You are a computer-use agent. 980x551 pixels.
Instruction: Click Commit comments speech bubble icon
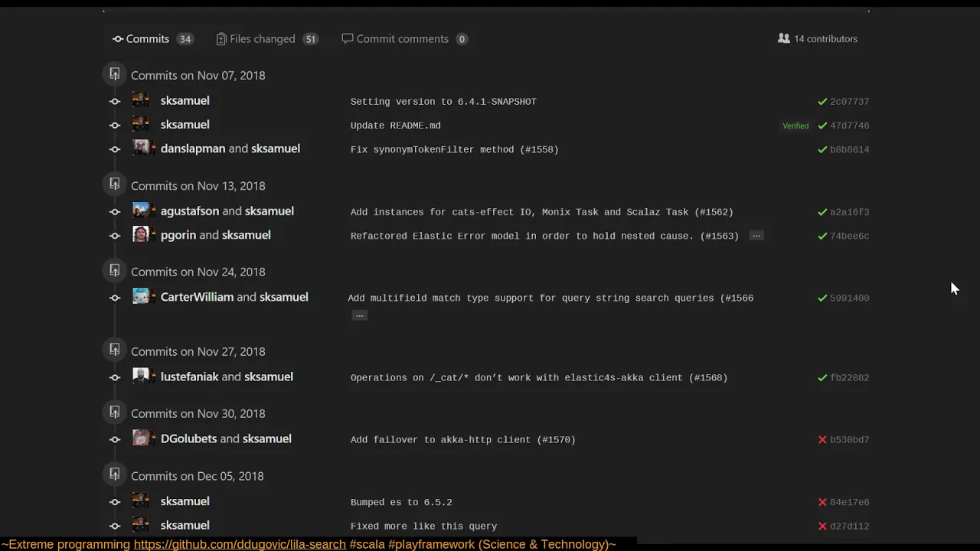(348, 38)
